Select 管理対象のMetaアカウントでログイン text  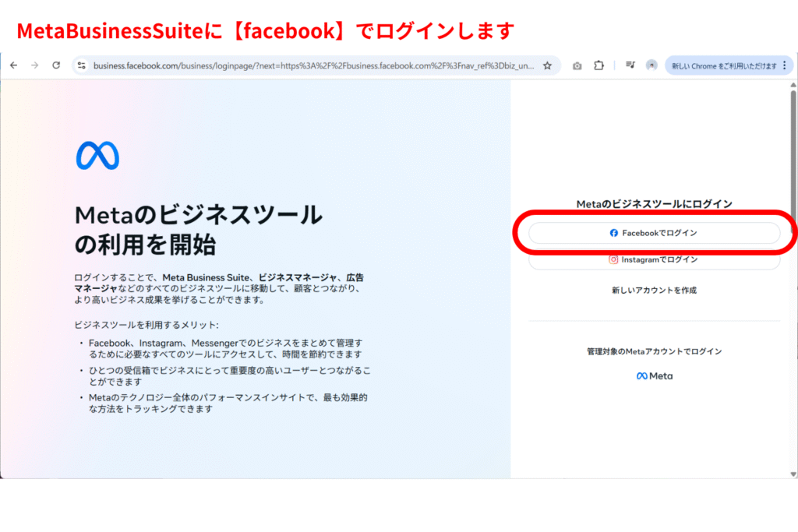(654, 351)
